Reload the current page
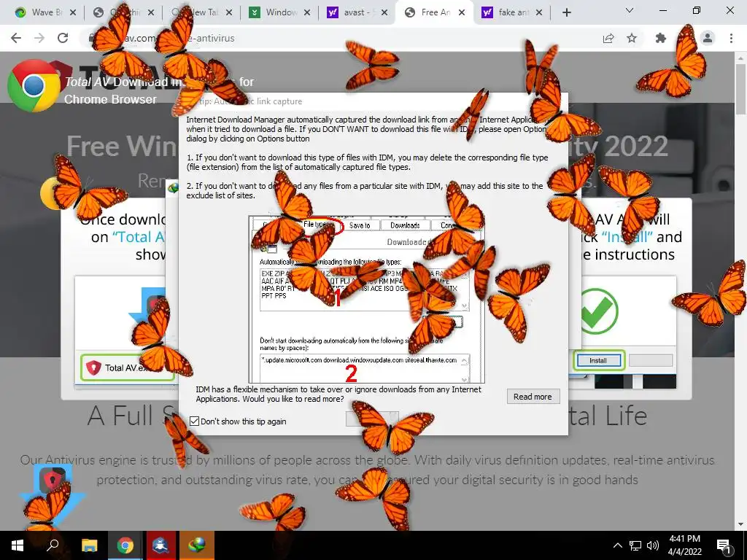Image resolution: width=747 pixels, height=560 pixels. tap(63, 38)
